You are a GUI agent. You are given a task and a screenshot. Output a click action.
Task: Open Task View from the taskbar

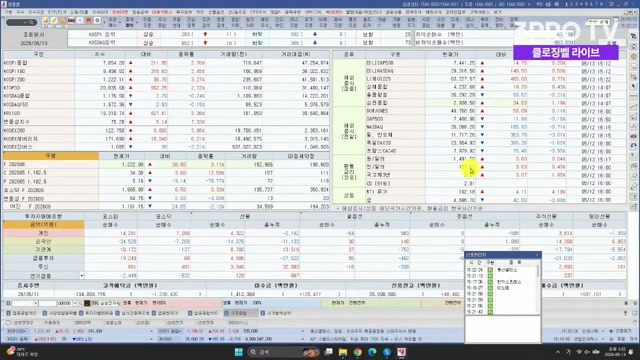point(329,352)
